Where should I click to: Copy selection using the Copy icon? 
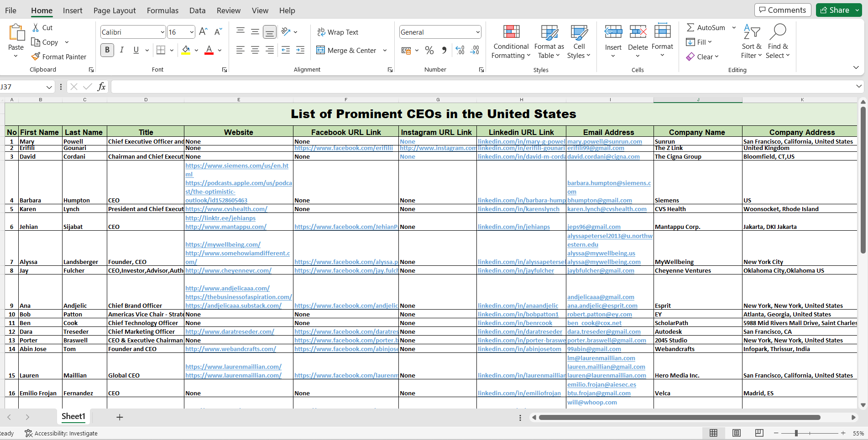(36, 42)
